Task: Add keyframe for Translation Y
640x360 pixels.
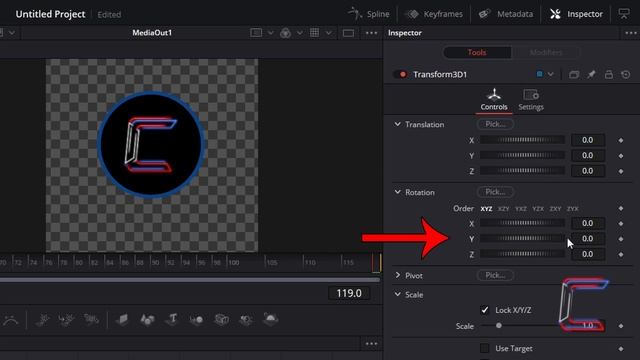Action: point(621,156)
